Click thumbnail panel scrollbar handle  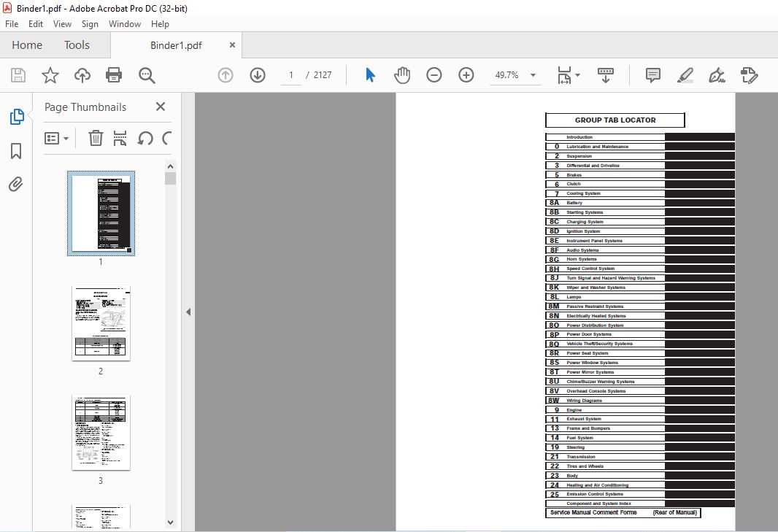point(170,178)
